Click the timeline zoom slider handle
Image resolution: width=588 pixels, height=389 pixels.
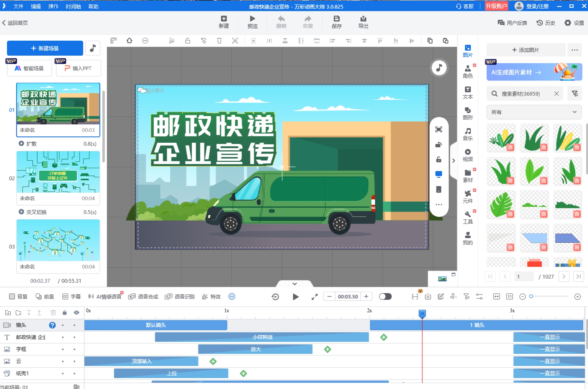531,296
